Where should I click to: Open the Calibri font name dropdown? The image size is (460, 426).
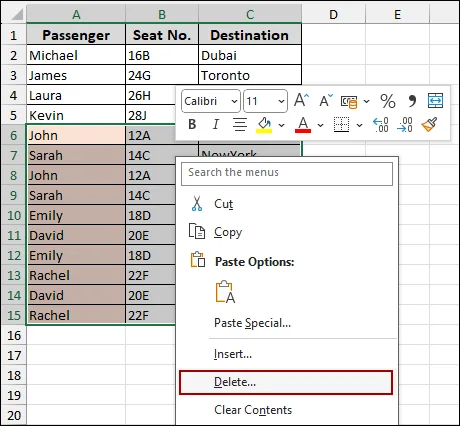(234, 101)
